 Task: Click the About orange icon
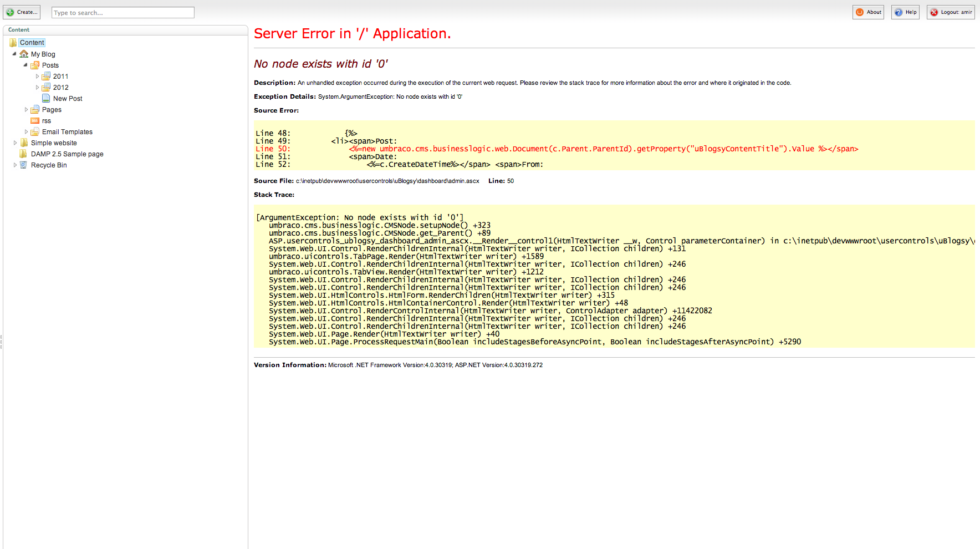point(860,12)
